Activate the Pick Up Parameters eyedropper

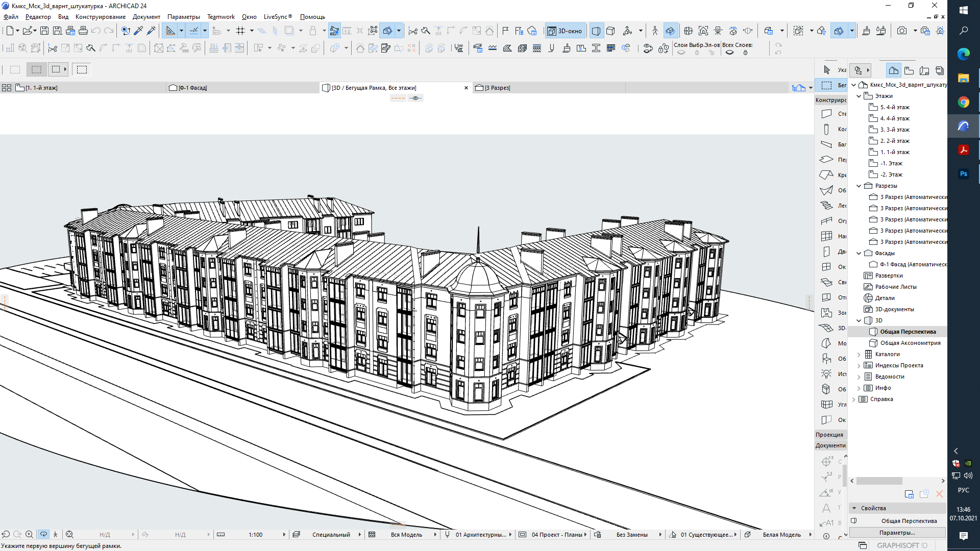pos(138,31)
